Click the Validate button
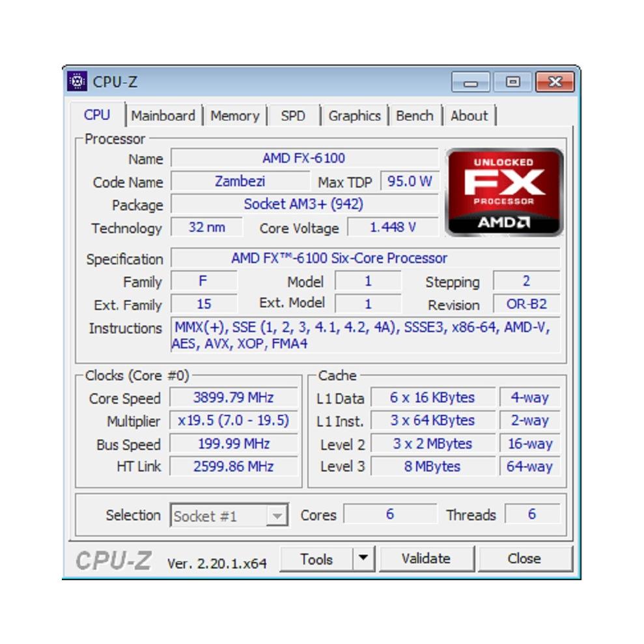Image resolution: width=644 pixels, height=644 pixels. (427, 559)
